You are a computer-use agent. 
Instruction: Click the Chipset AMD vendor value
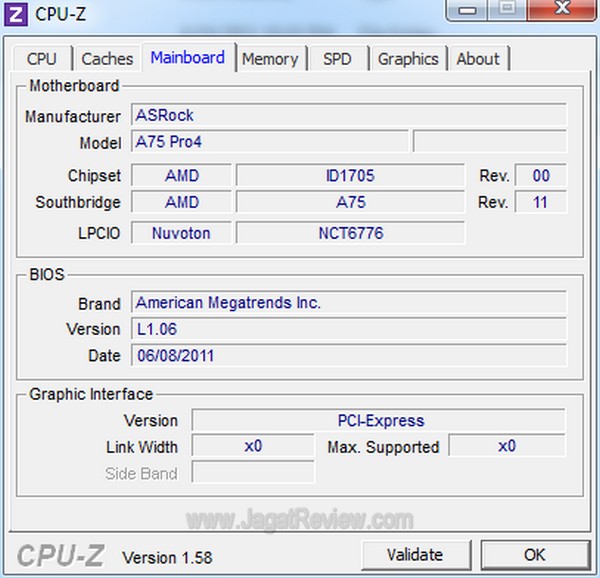coord(182,176)
